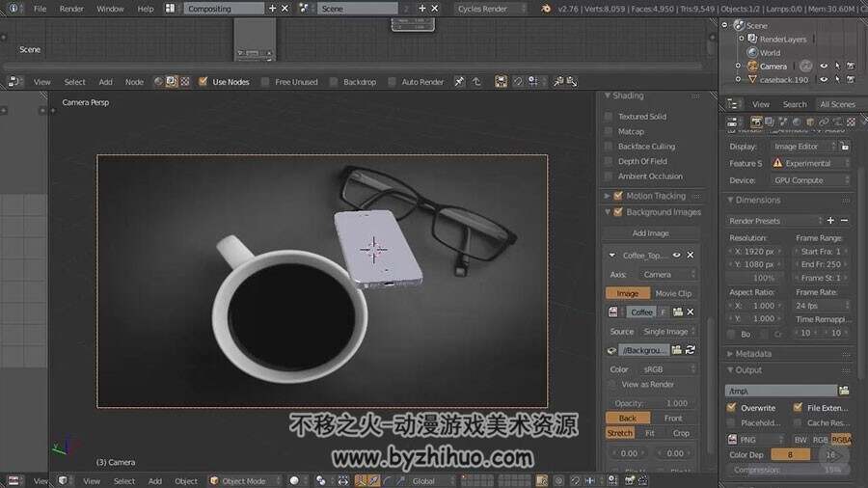Toggle caseback.190 render camera icon
868x488 pixels.
(851, 79)
